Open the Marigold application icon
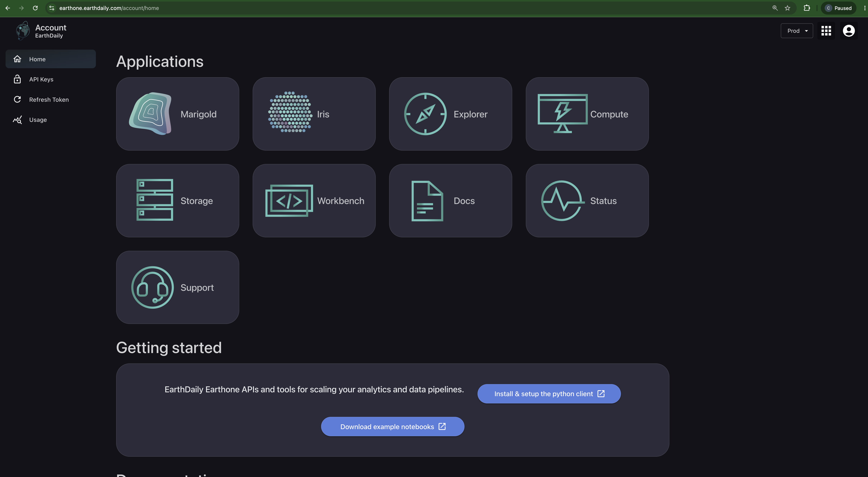The width and height of the screenshot is (868, 477). (150, 114)
